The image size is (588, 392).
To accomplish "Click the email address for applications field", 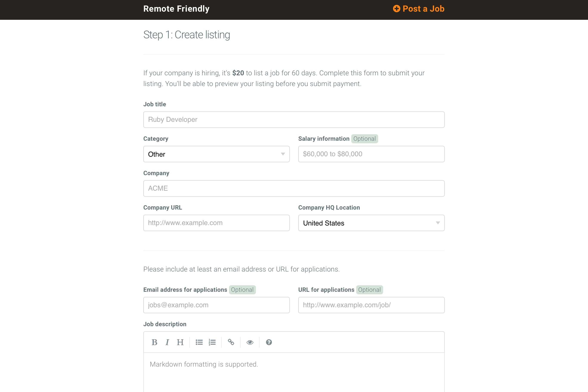I will [x=216, y=305].
